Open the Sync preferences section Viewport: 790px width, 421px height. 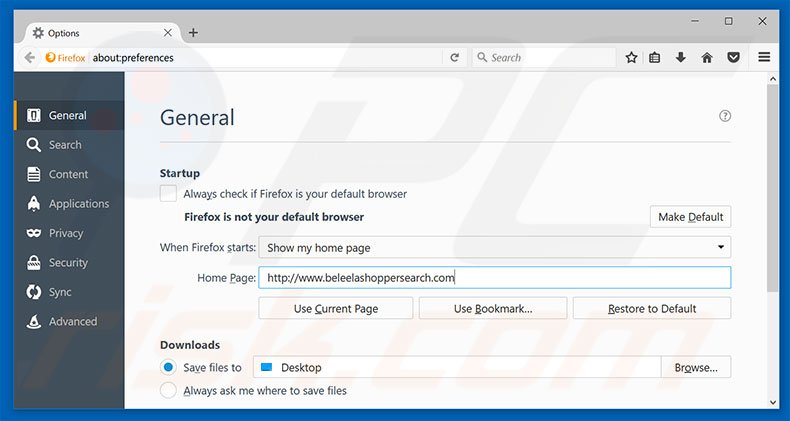(x=69, y=292)
